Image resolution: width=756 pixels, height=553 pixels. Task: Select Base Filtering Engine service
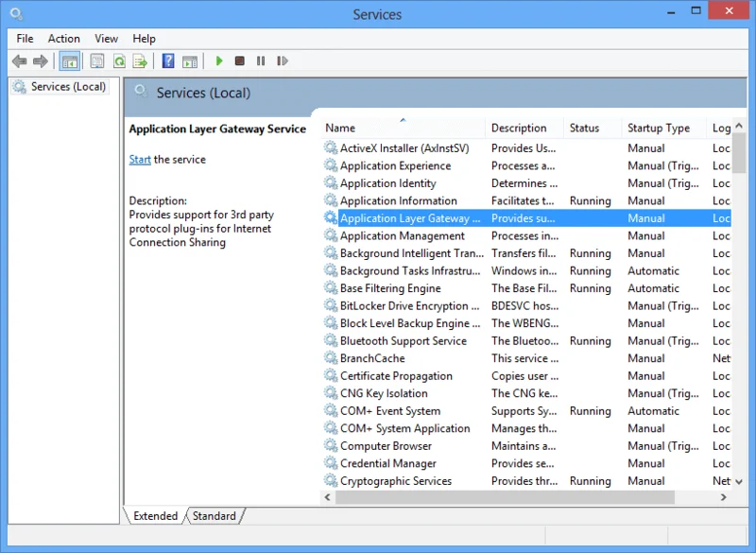[x=526, y=288]
